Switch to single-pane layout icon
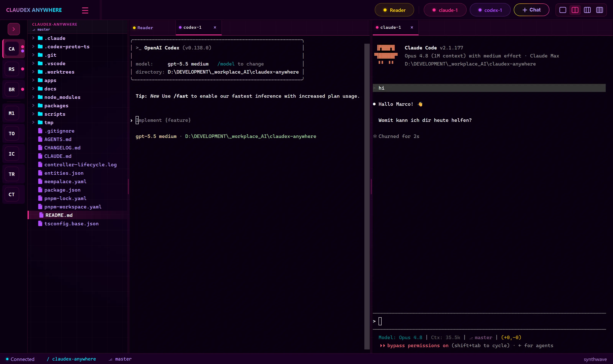This screenshot has height=364, width=613. [x=562, y=10]
